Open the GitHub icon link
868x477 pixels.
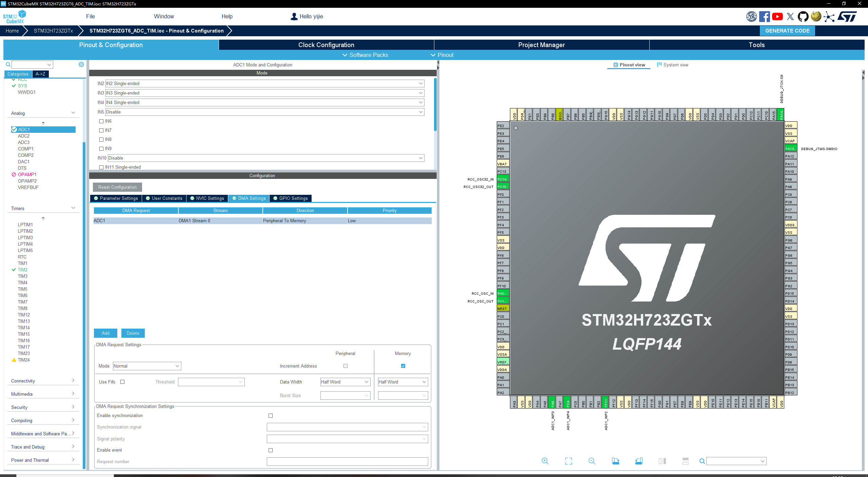click(x=803, y=16)
